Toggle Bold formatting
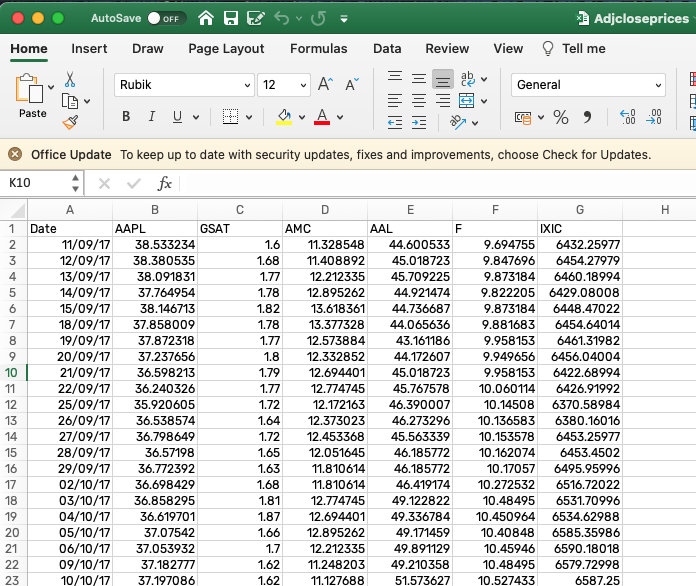 [x=126, y=117]
